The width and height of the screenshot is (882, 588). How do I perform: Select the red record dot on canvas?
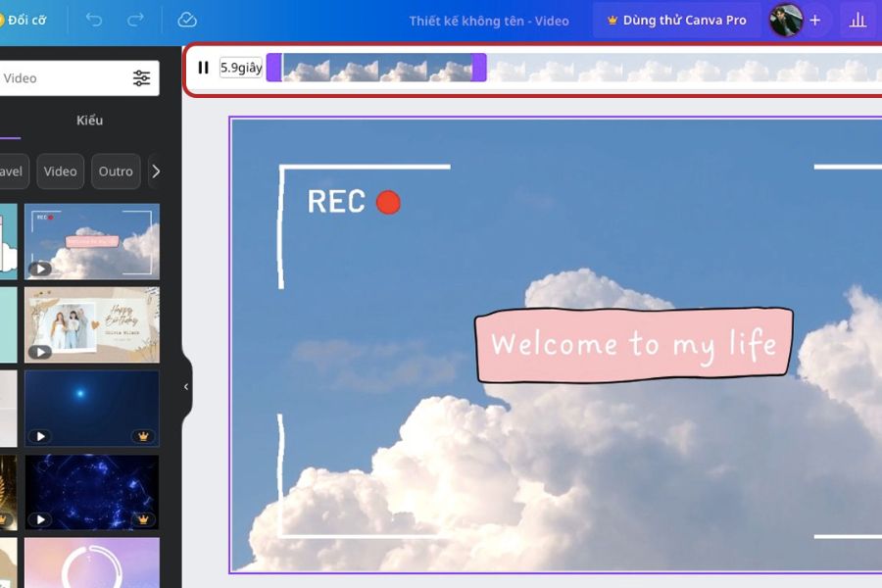pos(388,203)
